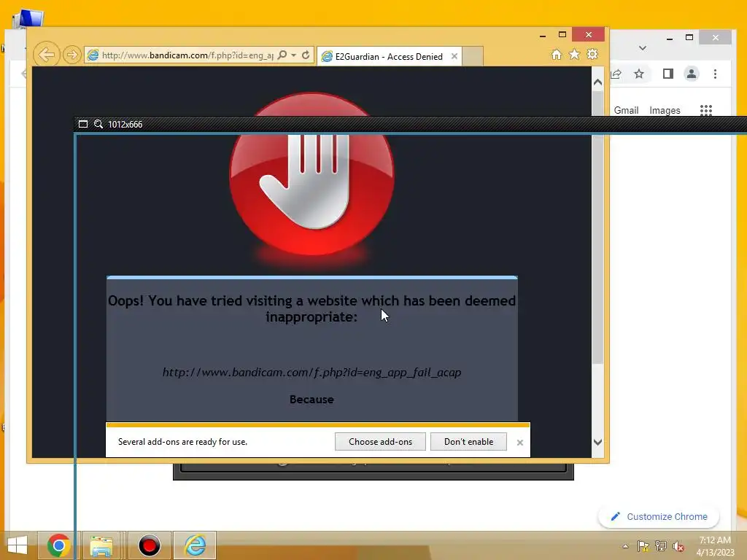
Task: Click the Bandicam rectangle selection icon
Action: [83, 124]
